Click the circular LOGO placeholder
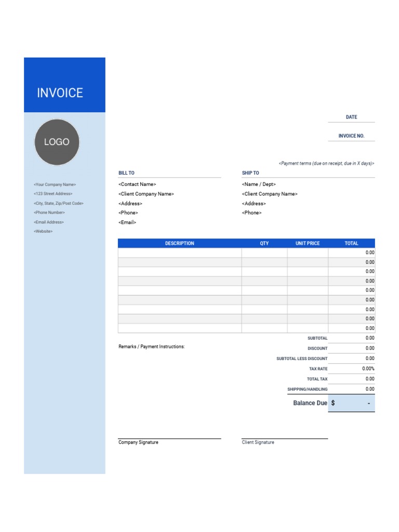 tap(57, 142)
